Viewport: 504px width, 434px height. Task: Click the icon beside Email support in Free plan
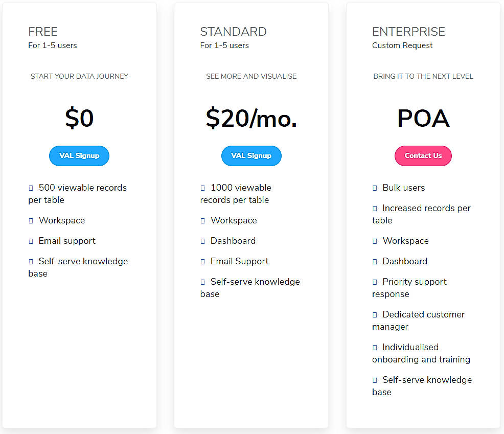(x=30, y=240)
